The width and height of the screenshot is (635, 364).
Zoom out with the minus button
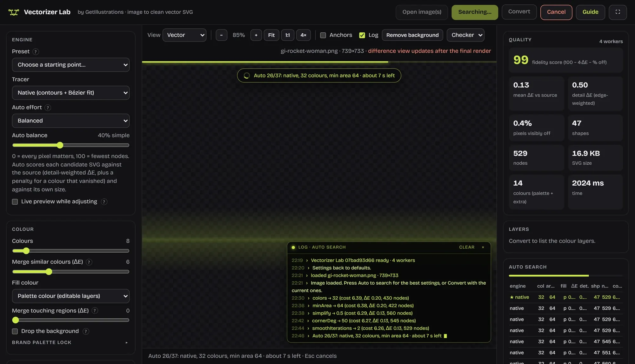[x=221, y=35]
